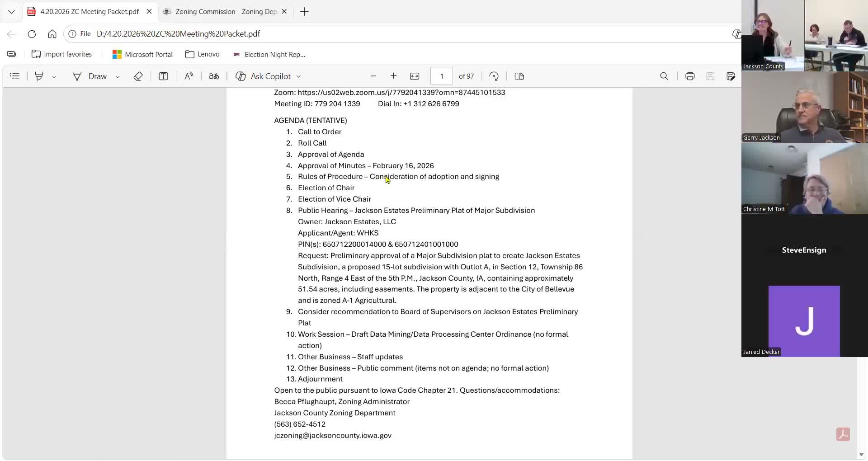Click the jczoning@jacksoncounty.iowa.gov email address
Image resolution: width=868 pixels, height=461 pixels.
click(333, 436)
